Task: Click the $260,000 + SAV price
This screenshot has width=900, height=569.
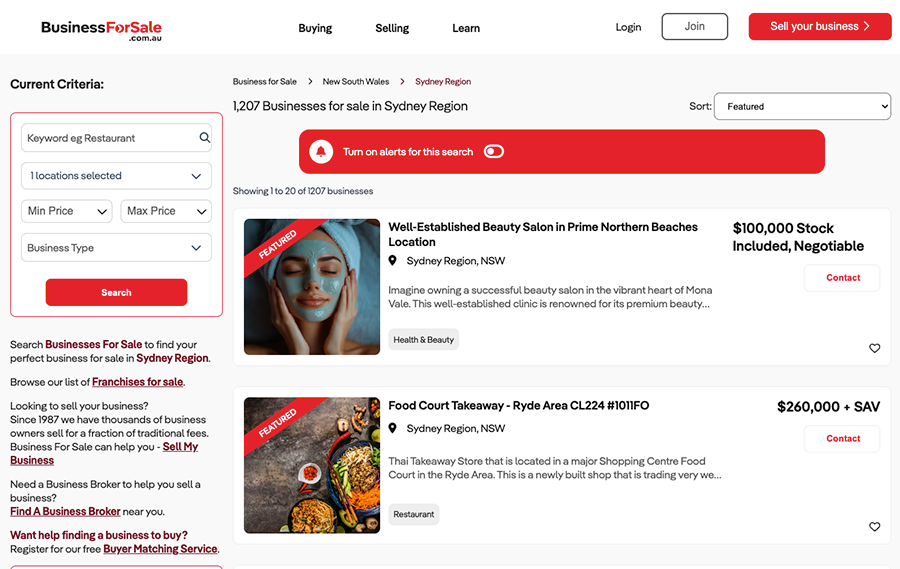Action: 828,407
